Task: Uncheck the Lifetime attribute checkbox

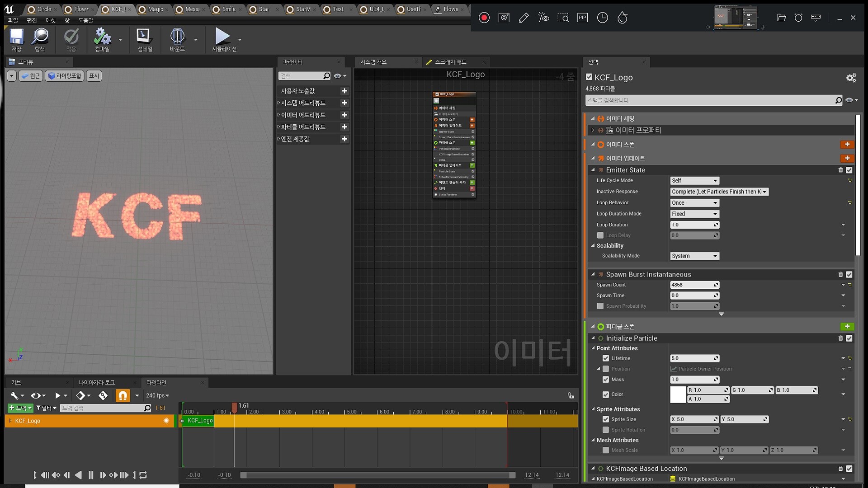Action: 606,358
